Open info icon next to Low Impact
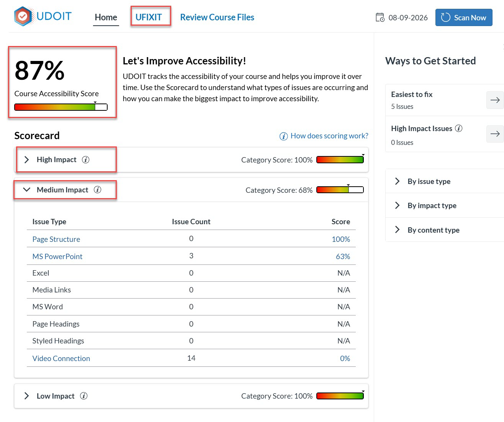 pos(83,396)
